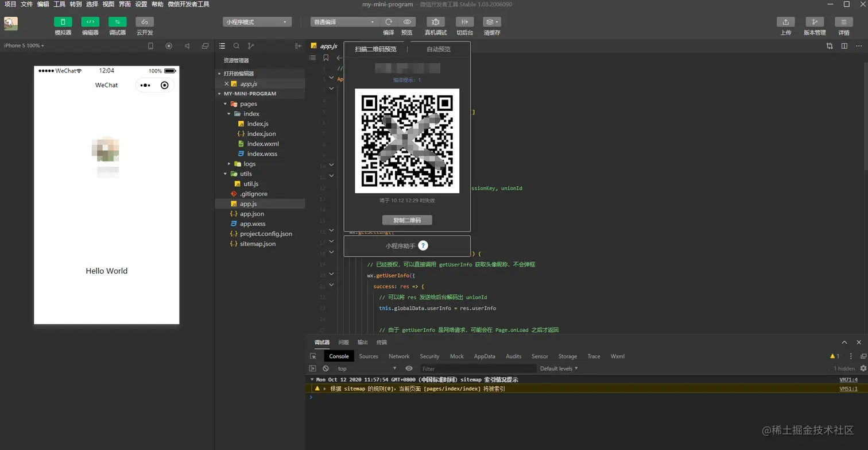Toggle the 调试器 debugger panel button
Screen dimensions: 868x450
coord(117,22)
